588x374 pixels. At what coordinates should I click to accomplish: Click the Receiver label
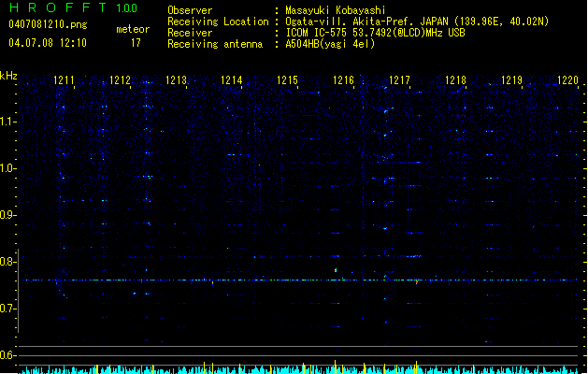[x=190, y=33]
